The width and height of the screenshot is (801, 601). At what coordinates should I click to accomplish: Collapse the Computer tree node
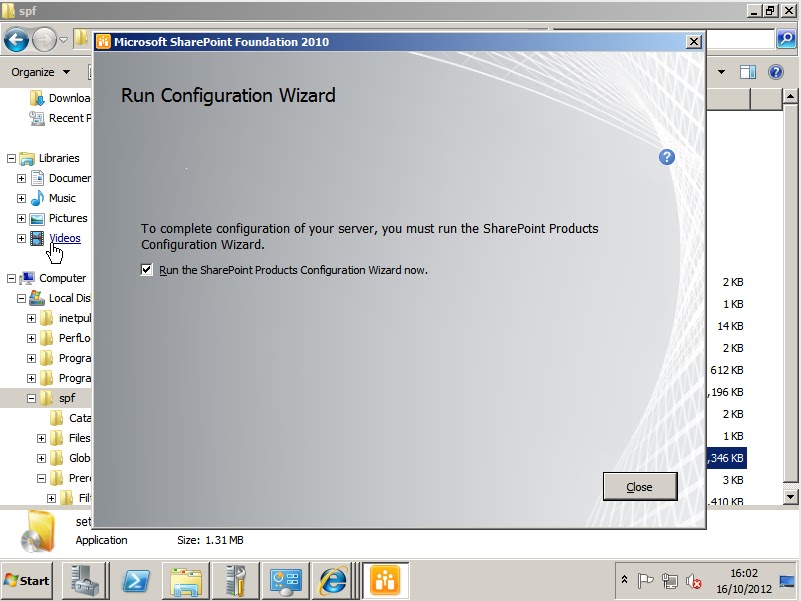pyautogui.click(x=11, y=279)
